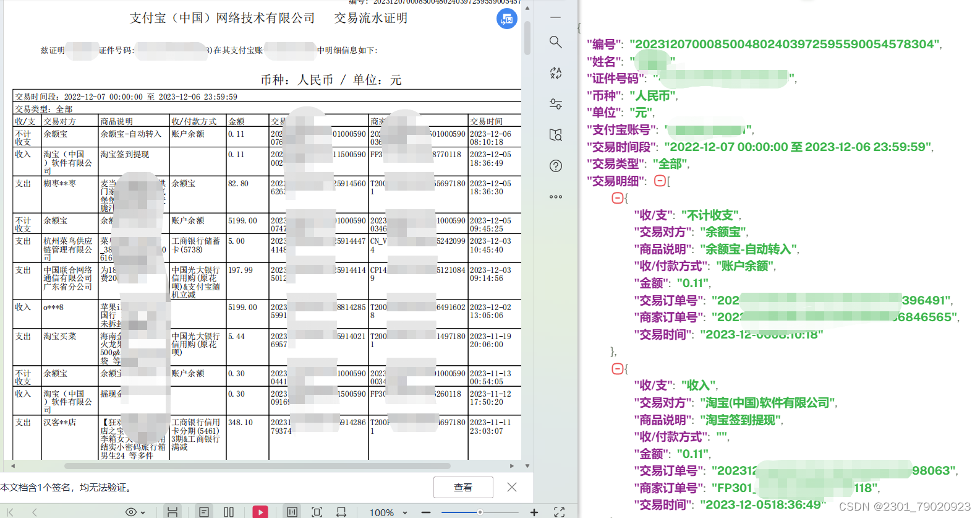Collapse the second JSON object with 淘宝签到提现
This screenshot has width=980, height=518.
(x=617, y=369)
